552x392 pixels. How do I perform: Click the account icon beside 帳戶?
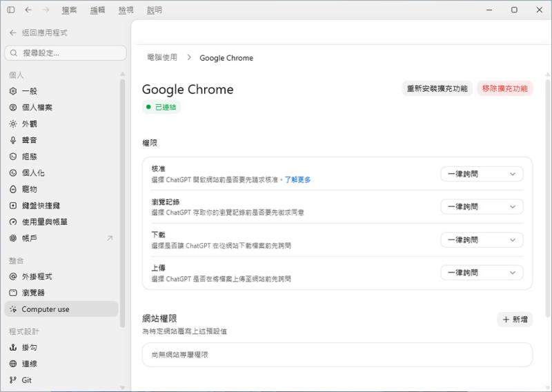click(x=13, y=238)
